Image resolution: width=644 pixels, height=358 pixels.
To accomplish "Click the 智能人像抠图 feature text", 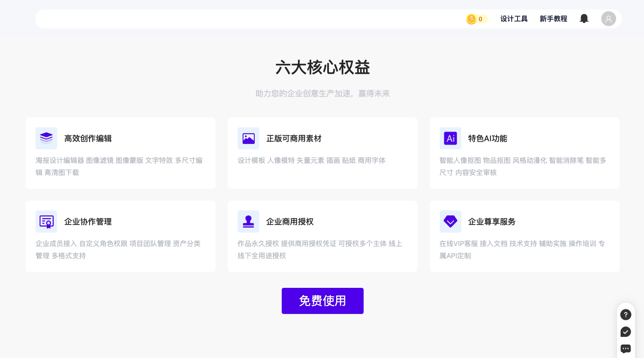I will click(459, 160).
